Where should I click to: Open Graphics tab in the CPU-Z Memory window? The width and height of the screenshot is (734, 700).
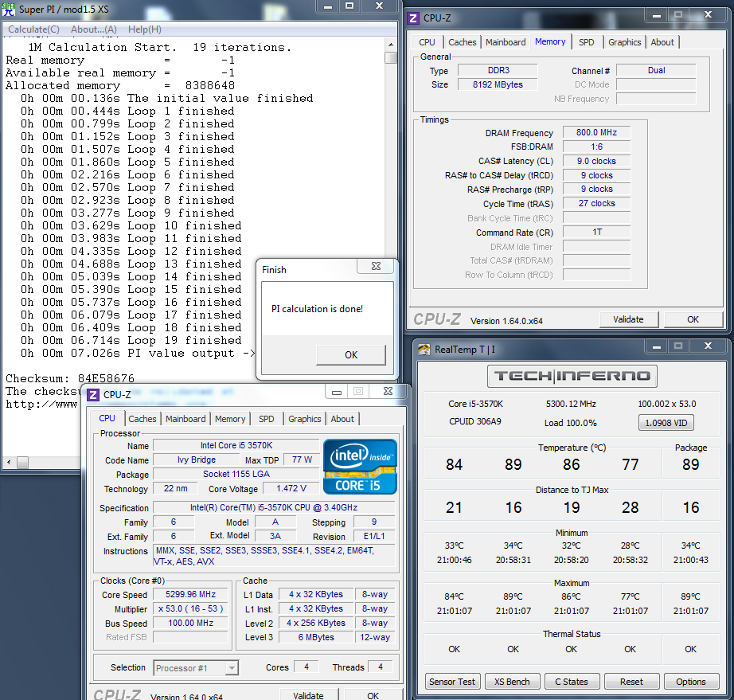click(x=624, y=42)
